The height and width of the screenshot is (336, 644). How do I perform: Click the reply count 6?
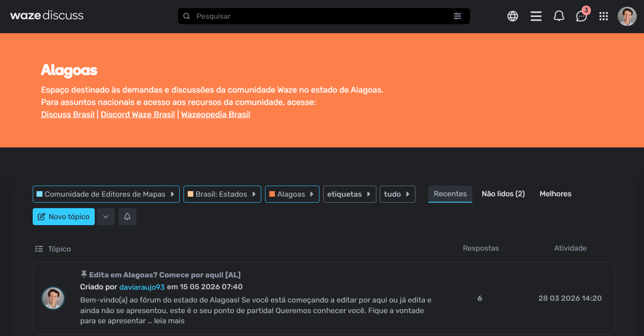pyautogui.click(x=480, y=298)
